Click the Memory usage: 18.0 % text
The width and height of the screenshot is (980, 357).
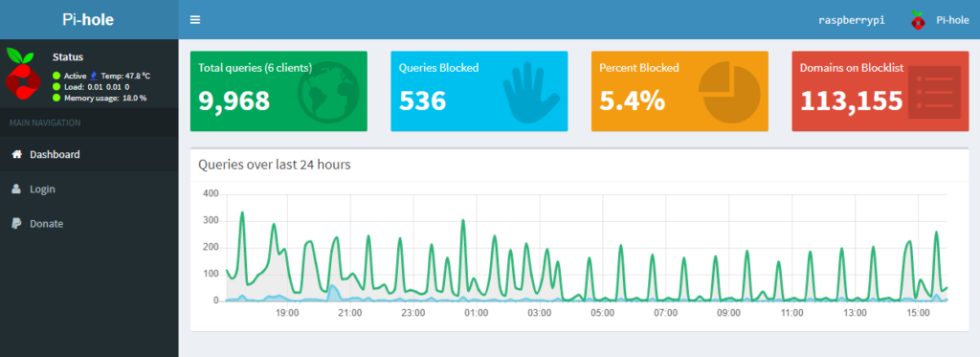[x=105, y=98]
